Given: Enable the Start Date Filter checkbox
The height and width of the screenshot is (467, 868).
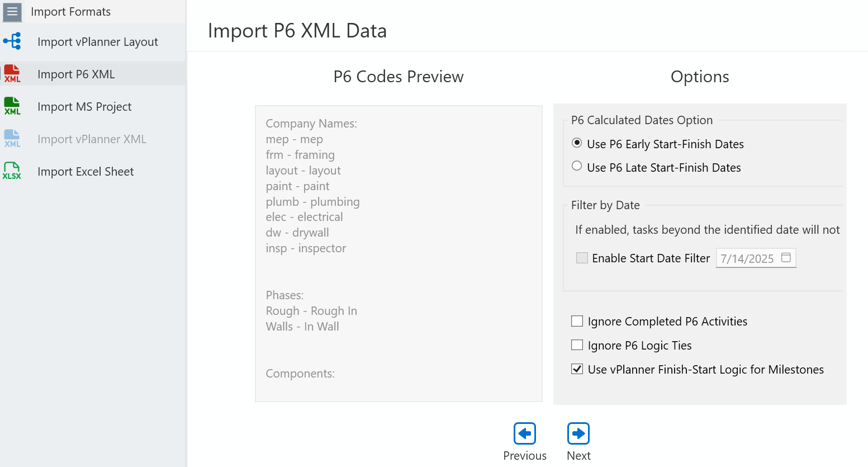Looking at the screenshot, I should 581,258.
